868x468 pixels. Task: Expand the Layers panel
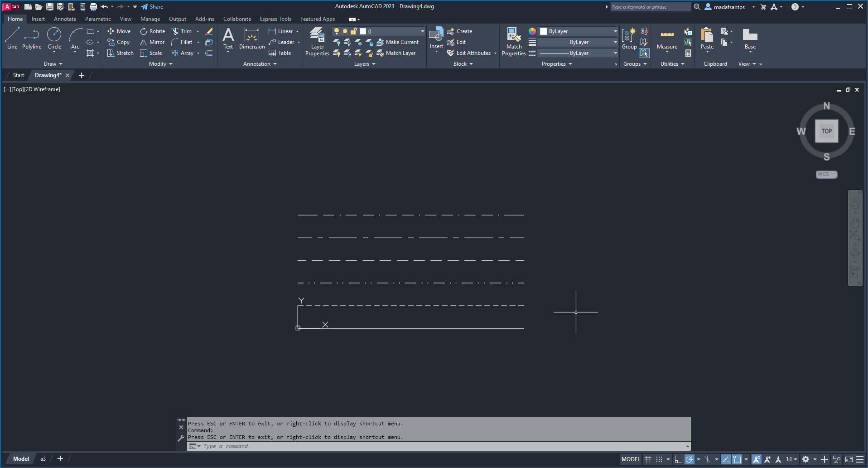pos(365,64)
